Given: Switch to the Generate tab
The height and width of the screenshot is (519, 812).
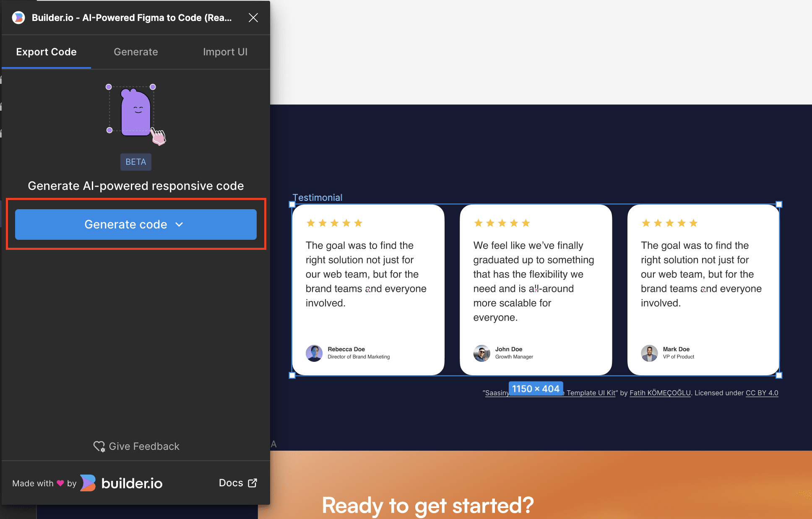Looking at the screenshot, I should [x=136, y=52].
